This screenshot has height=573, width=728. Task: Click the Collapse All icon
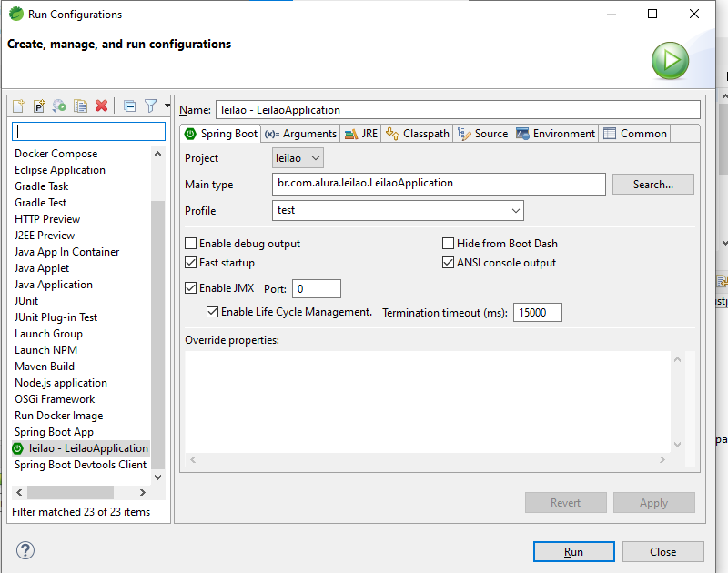(129, 106)
